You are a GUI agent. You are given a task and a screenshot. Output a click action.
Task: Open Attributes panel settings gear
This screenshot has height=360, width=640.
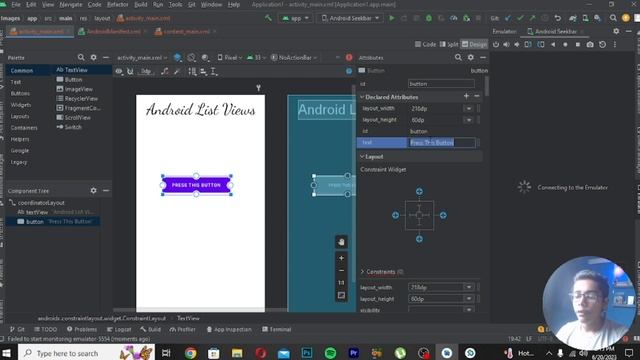coord(471,58)
